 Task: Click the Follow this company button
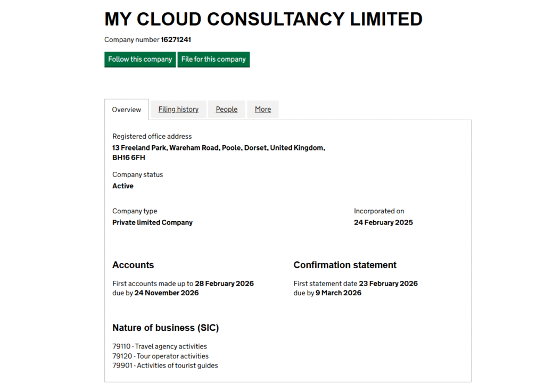pos(140,60)
